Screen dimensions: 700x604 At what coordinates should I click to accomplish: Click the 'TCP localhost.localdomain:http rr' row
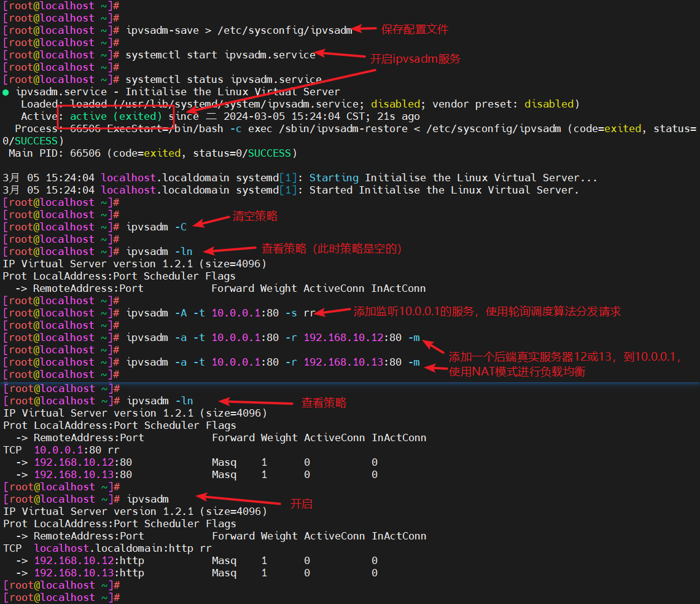(x=107, y=549)
